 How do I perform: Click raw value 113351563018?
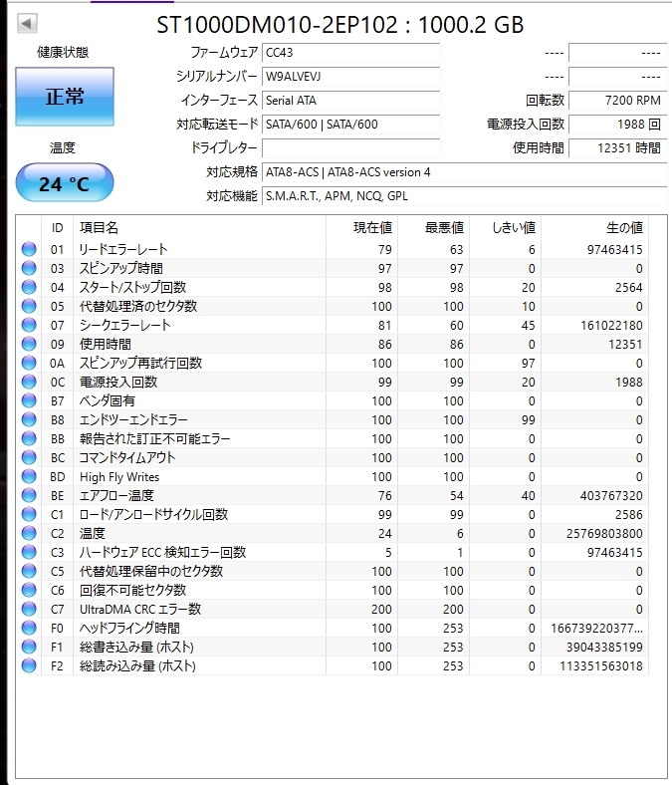point(601,666)
